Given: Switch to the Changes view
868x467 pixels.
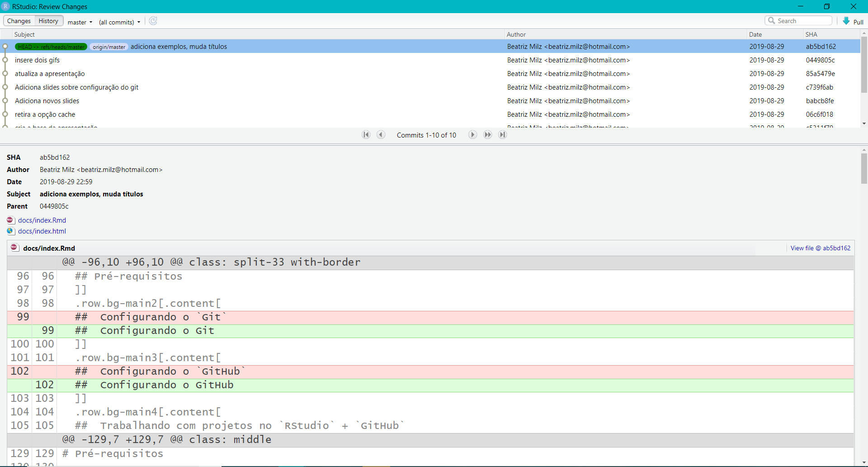Looking at the screenshot, I should 19,21.
